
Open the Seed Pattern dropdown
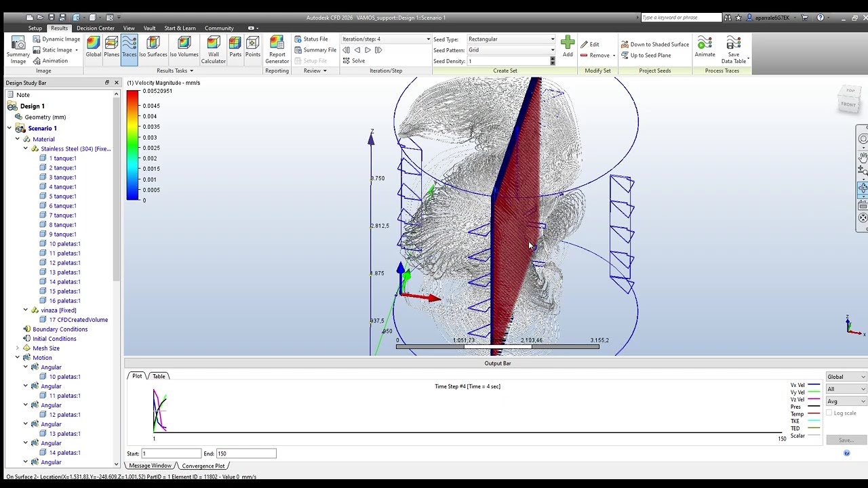tap(511, 50)
